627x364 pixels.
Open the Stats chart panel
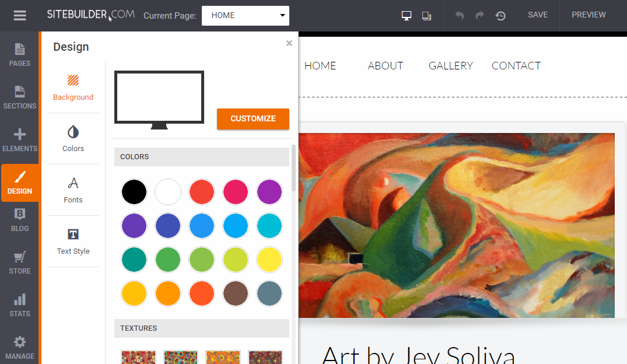point(20,305)
